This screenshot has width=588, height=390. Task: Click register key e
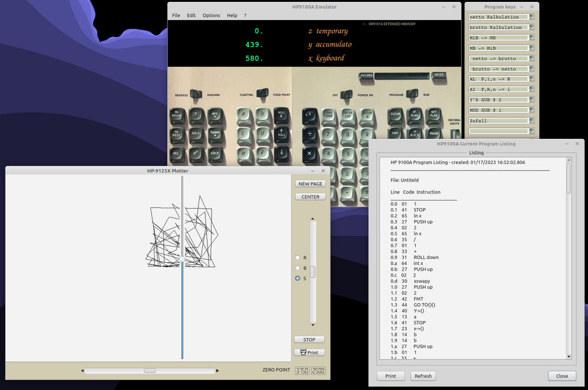tap(244, 155)
